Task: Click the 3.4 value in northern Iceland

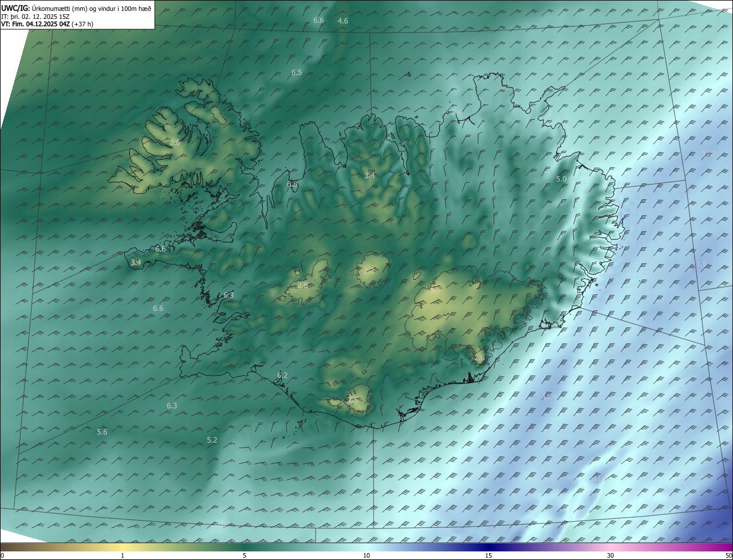Action: (x=369, y=175)
